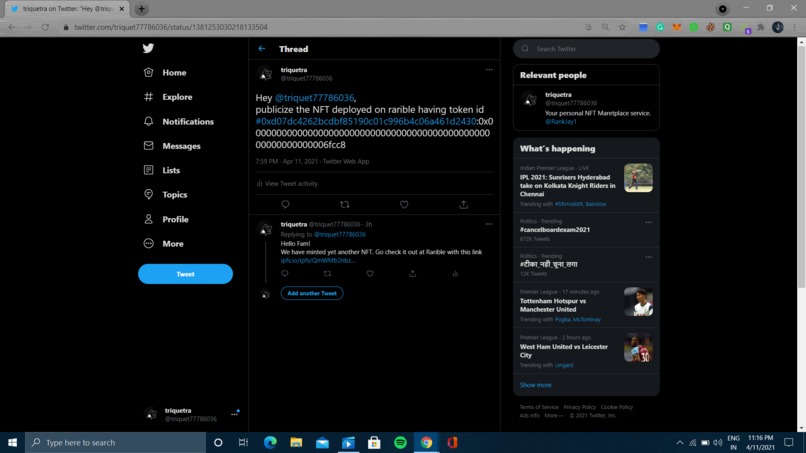This screenshot has width=806, height=453.
Task: Click Show more under What's happening
Action: pos(535,385)
